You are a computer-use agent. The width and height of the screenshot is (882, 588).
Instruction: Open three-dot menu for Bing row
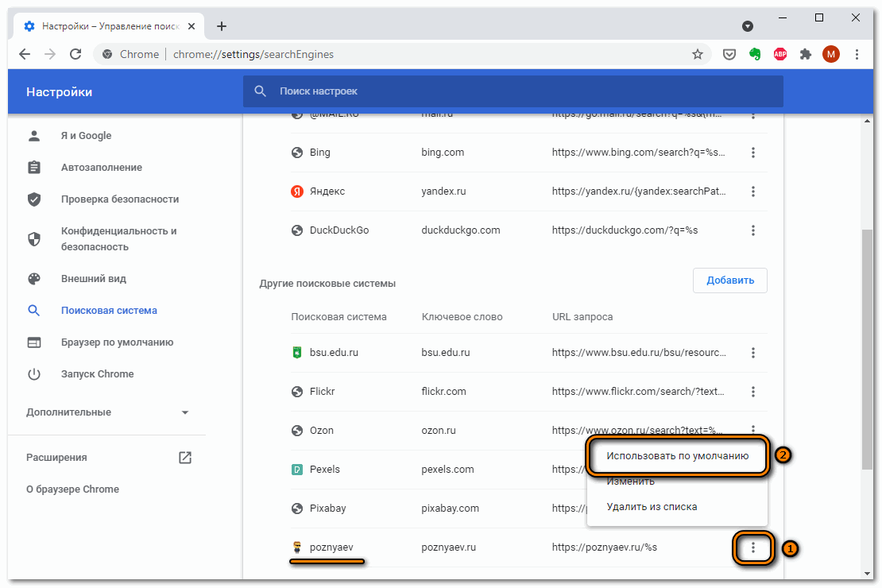tap(752, 153)
